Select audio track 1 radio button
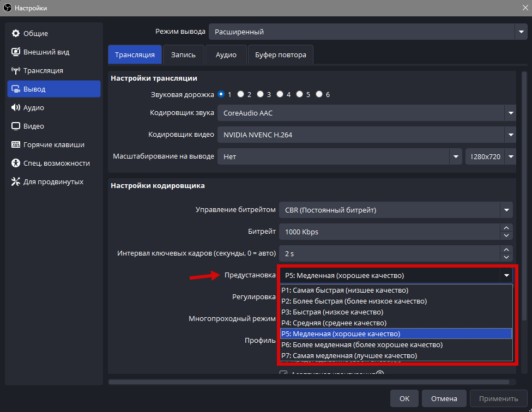This screenshot has height=412, width=532. coord(221,94)
